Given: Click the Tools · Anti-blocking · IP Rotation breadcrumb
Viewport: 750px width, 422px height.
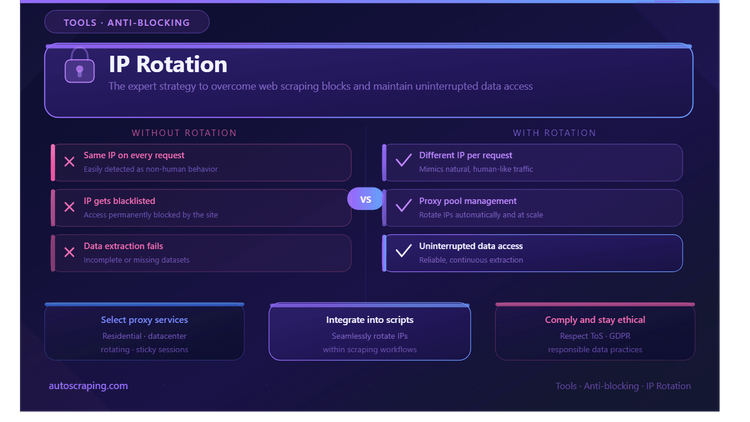Looking at the screenshot, I should click(x=623, y=386).
